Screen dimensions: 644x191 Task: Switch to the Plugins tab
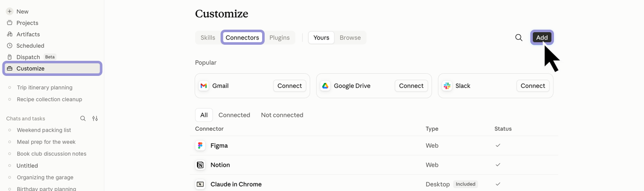point(280,38)
